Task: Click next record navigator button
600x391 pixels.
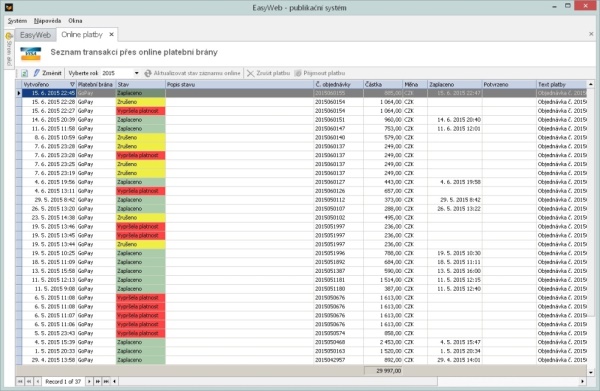Action: (x=89, y=381)
